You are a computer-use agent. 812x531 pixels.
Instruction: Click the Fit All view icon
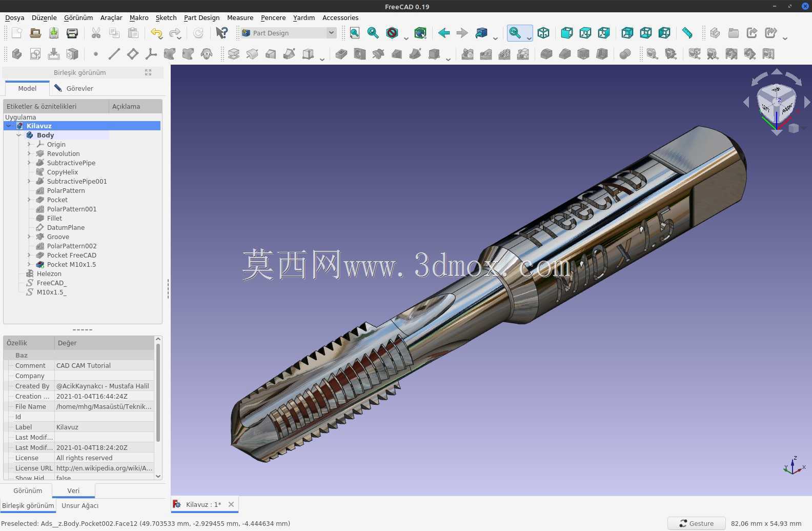(x=355, y=33)
